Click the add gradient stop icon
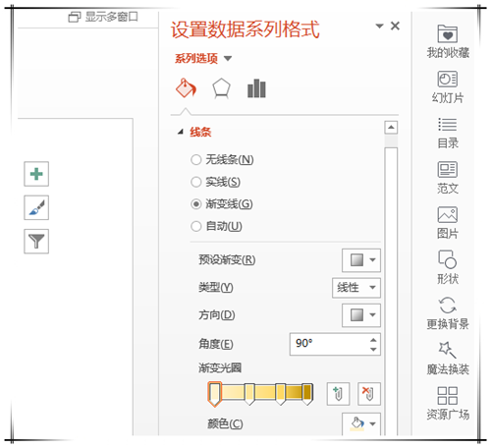This screenshot has width=491, height=448. (x=338, y=394)
